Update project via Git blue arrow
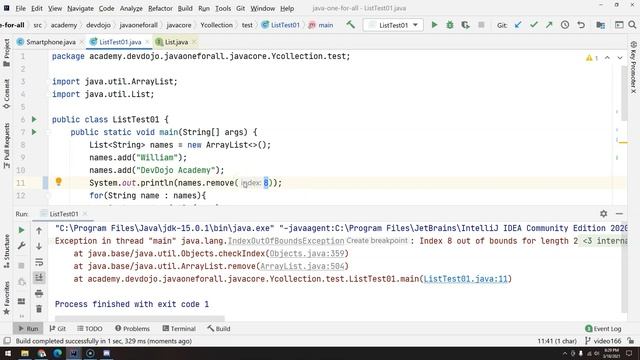640x360 pixels. (x=518, y=25)
